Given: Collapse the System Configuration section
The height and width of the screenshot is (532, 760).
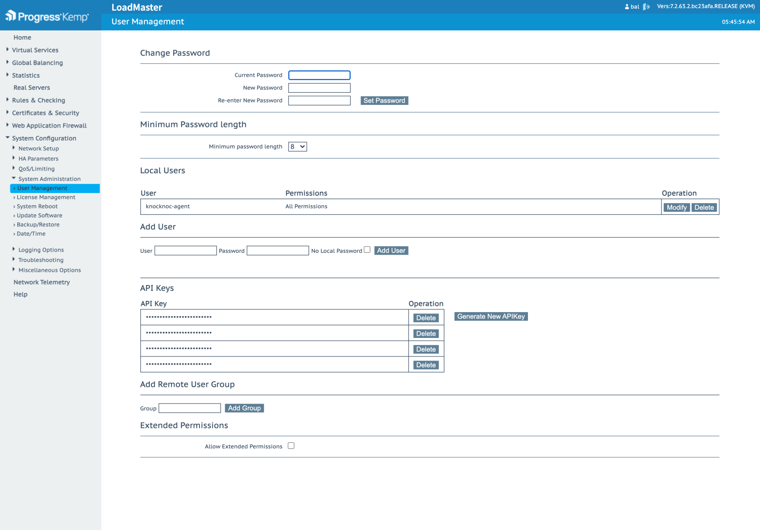Looking at the screenshot, I should (44, 138).
